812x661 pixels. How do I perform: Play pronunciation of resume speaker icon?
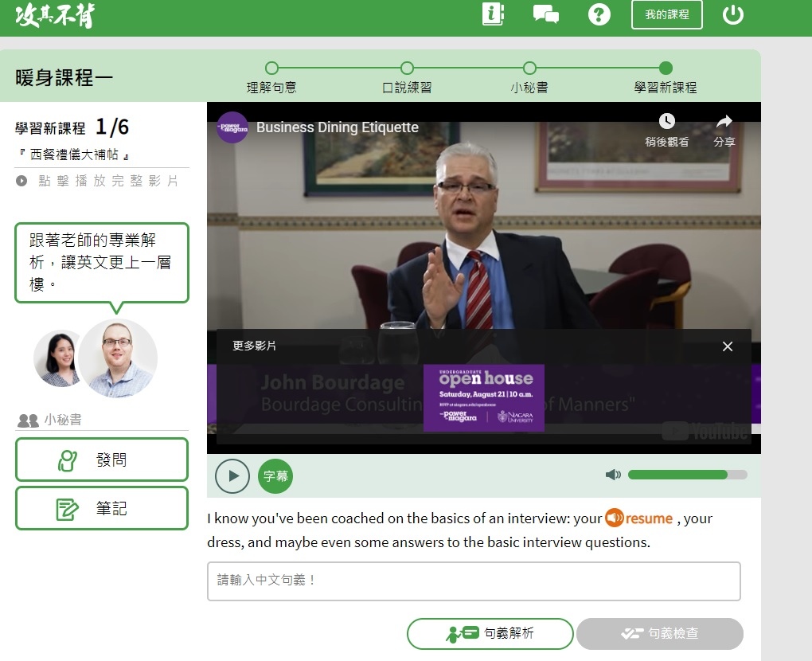pyautogui.click(x=615, y=518)
